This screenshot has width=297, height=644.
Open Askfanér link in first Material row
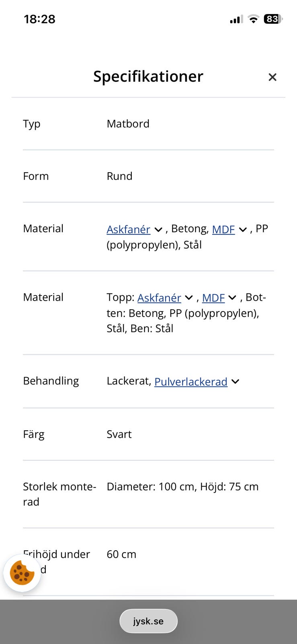click(128, 229)
